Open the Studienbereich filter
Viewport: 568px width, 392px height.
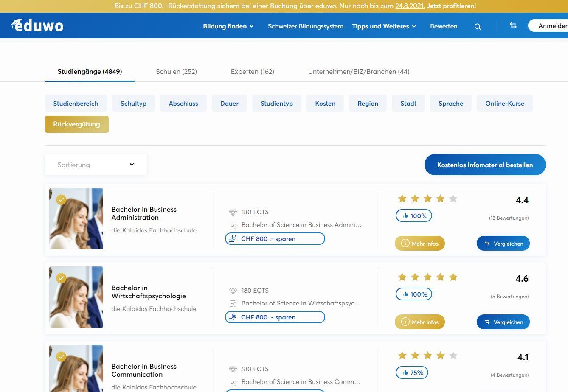click(76, 103)
